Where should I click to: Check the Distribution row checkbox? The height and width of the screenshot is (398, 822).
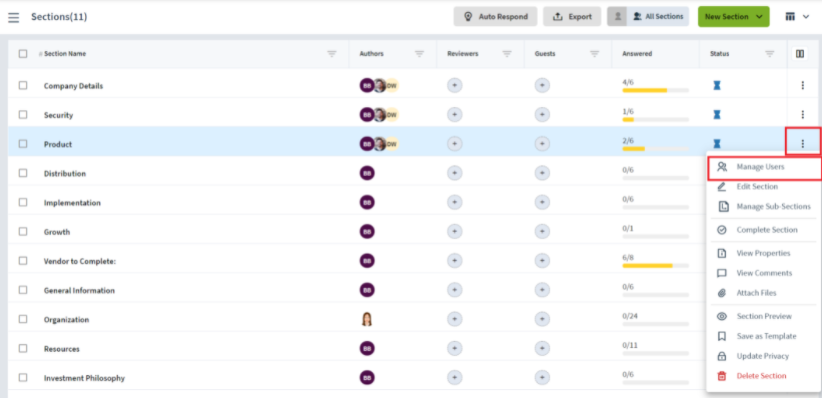pyautogui.click(x=23, y=173)
